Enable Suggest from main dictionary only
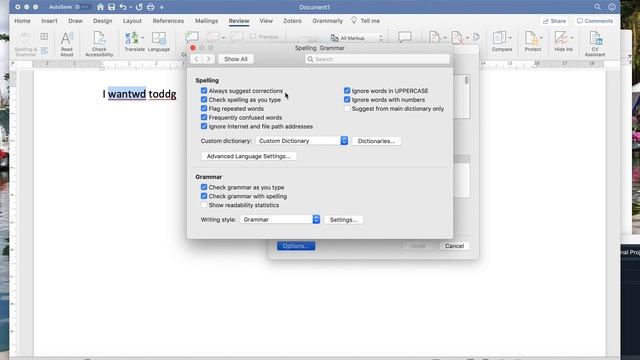The image size is (640, 360). [347, 109]
